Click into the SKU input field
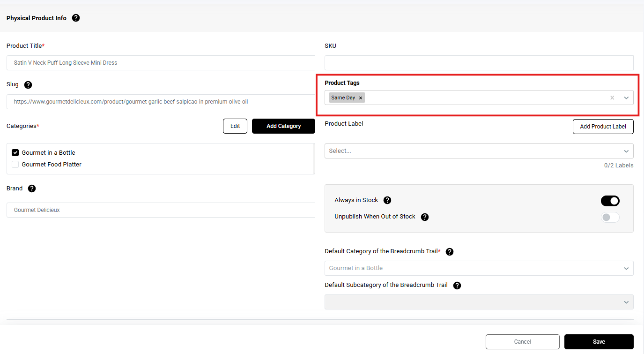The height and width of the screenshot is (354, 644). click(479, 63)
